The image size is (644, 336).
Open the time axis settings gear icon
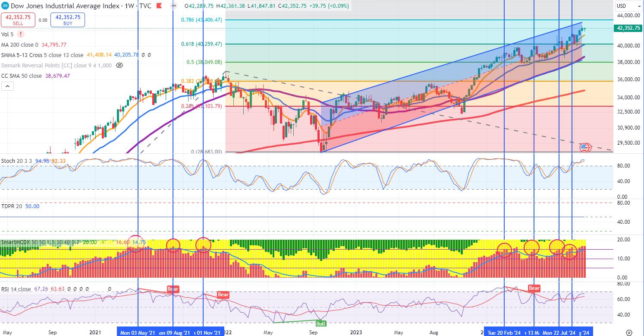point(629,332)
